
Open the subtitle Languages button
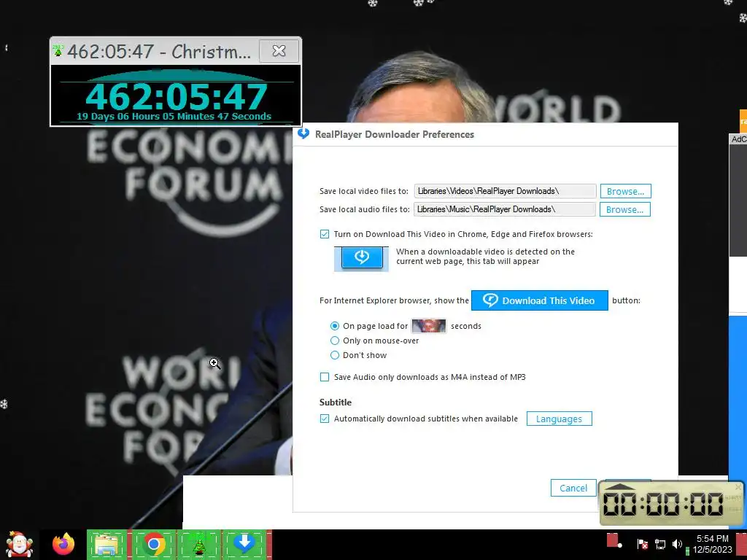560,419
